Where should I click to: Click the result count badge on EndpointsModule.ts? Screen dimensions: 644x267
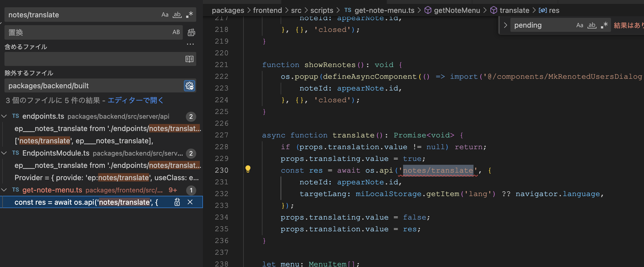coord(191,153)
